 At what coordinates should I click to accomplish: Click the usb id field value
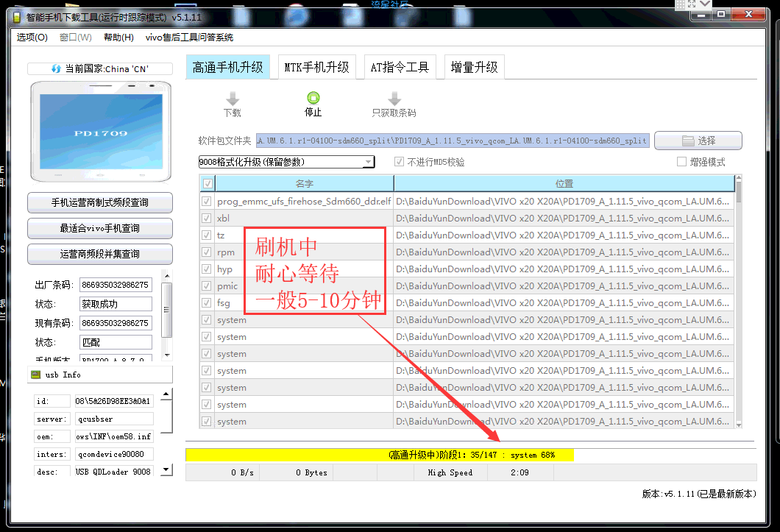click(113, 401)
